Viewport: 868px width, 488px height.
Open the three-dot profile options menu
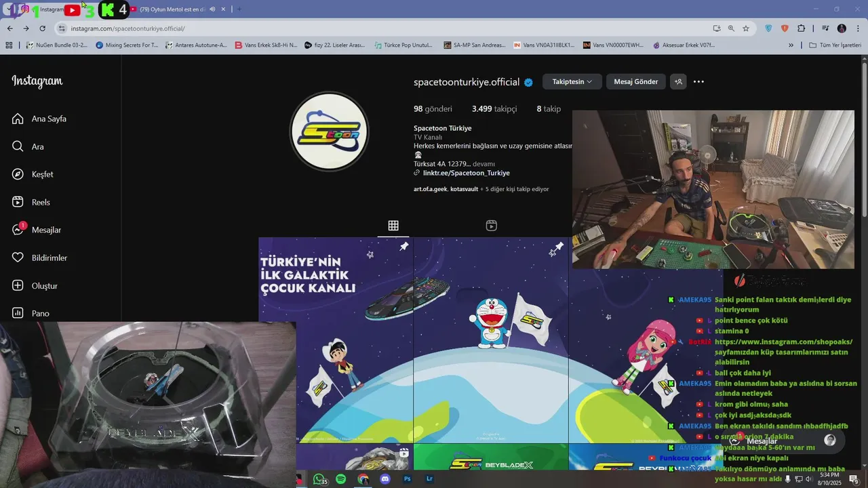(x=698, y=81)
